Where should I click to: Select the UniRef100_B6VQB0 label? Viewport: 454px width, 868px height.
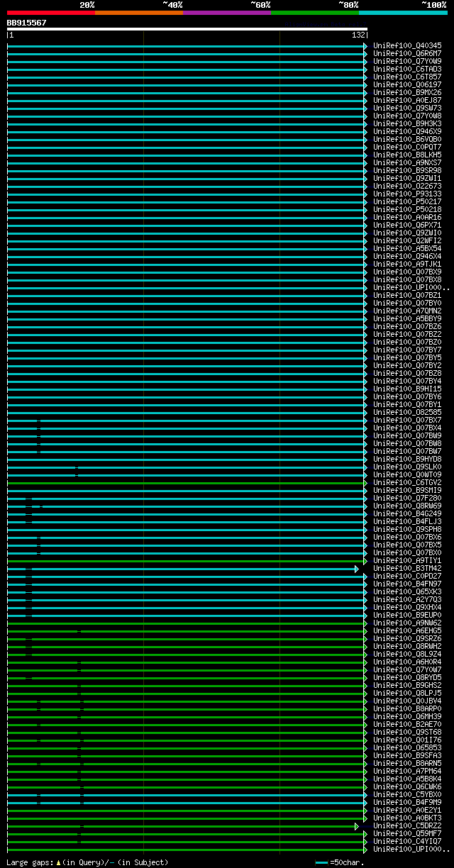click(408, 139)
